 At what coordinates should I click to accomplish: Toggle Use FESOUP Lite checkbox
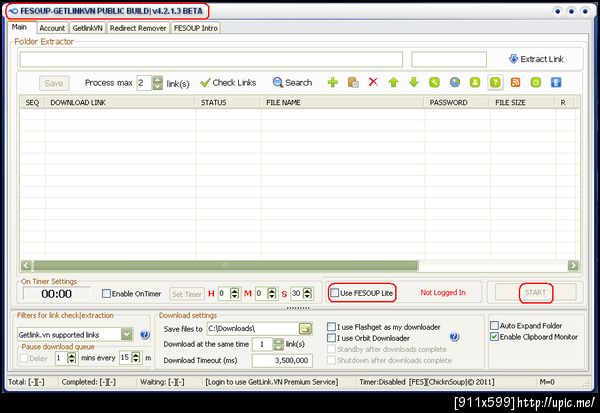335,293
